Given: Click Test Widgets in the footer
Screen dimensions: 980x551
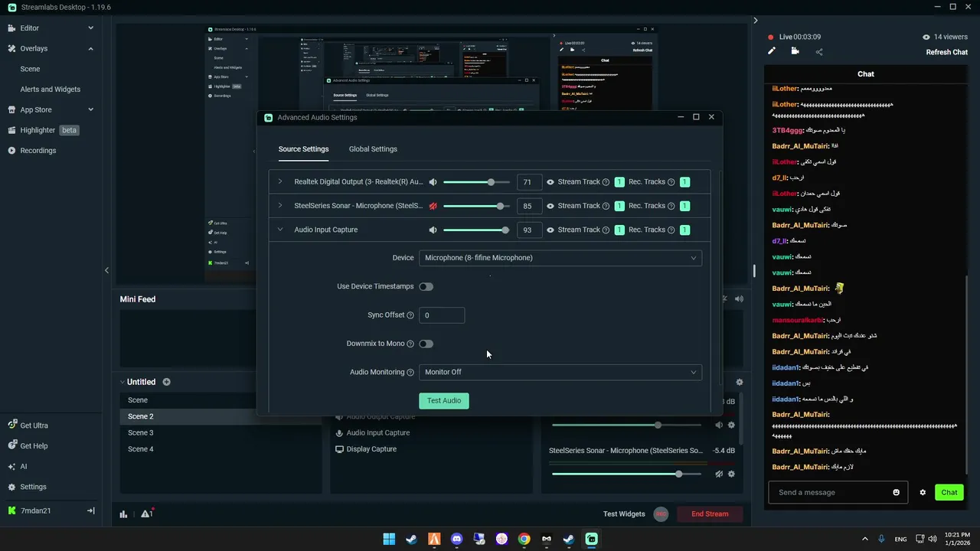Looking at the screenshot, I should click(624, 514).
